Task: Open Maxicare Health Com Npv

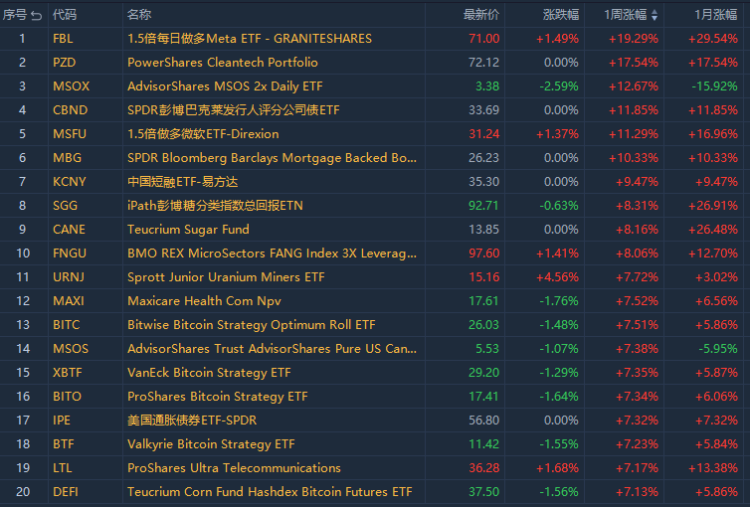Action: [x=204, y=301]
